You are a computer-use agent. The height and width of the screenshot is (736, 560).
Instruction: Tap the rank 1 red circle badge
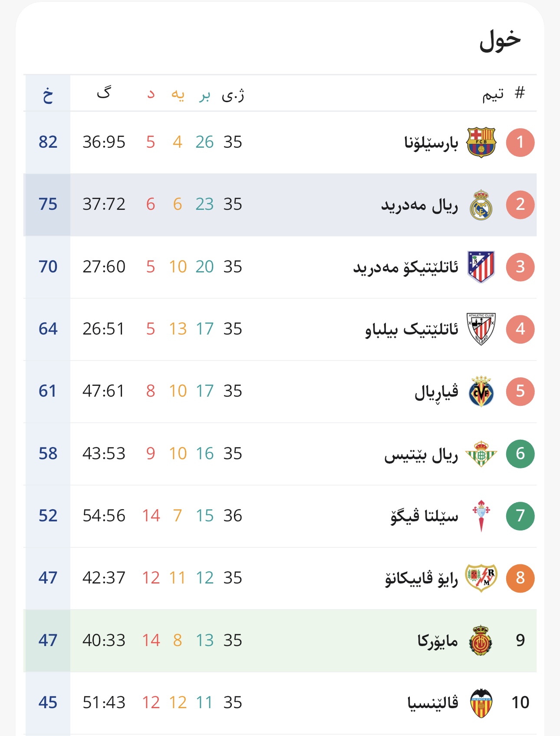(x=520, y=143)
